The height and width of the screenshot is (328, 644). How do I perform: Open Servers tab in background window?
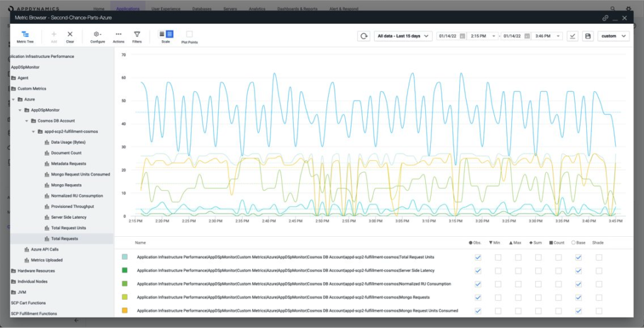(230, 9)
